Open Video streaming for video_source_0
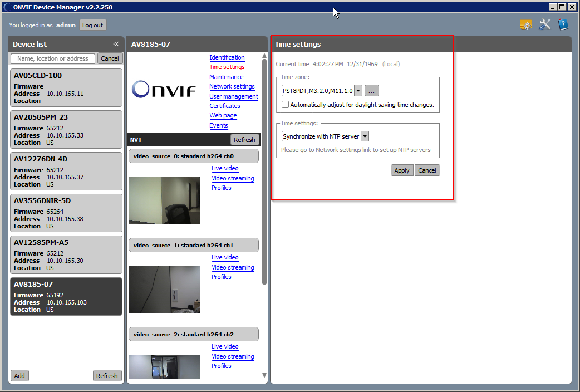The width and height of the screenshot is (580, 392). click(x=233, y=178)
